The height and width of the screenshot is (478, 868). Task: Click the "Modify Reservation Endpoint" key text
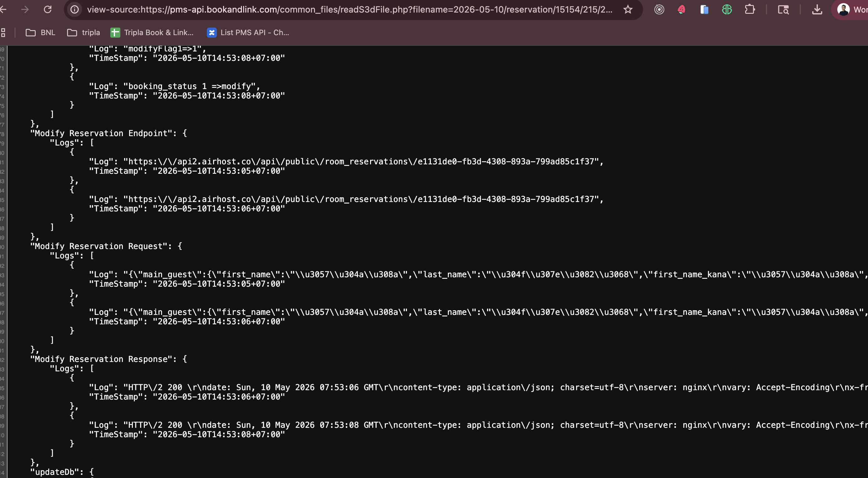pos(104,133)
